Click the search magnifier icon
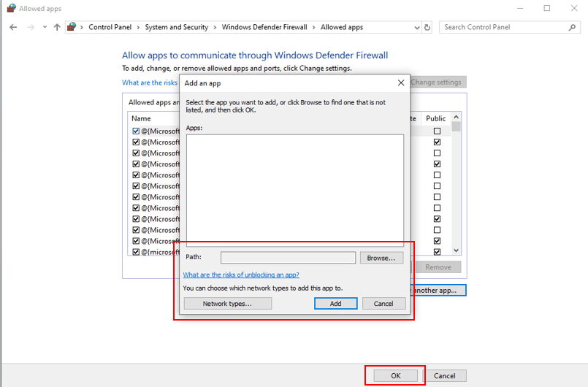The image size is (588, 387). pos(572,27)
